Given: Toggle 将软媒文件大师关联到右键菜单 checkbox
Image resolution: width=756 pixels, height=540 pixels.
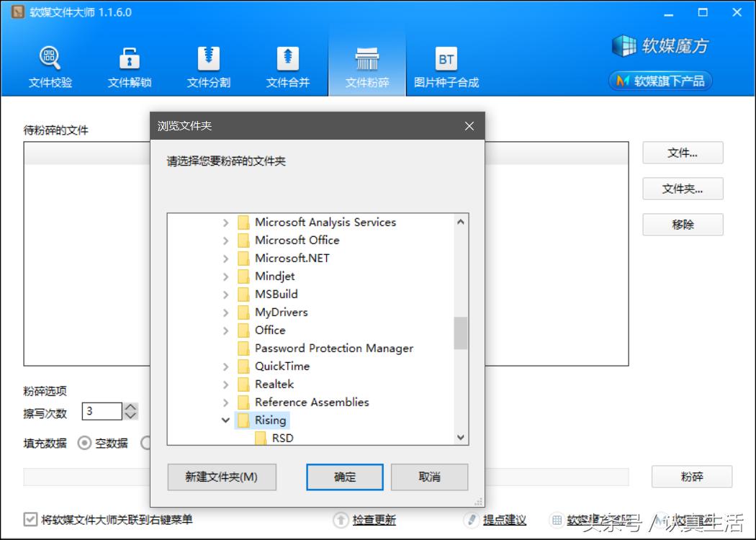Looking at the screenshot, I should coord(30,519).
